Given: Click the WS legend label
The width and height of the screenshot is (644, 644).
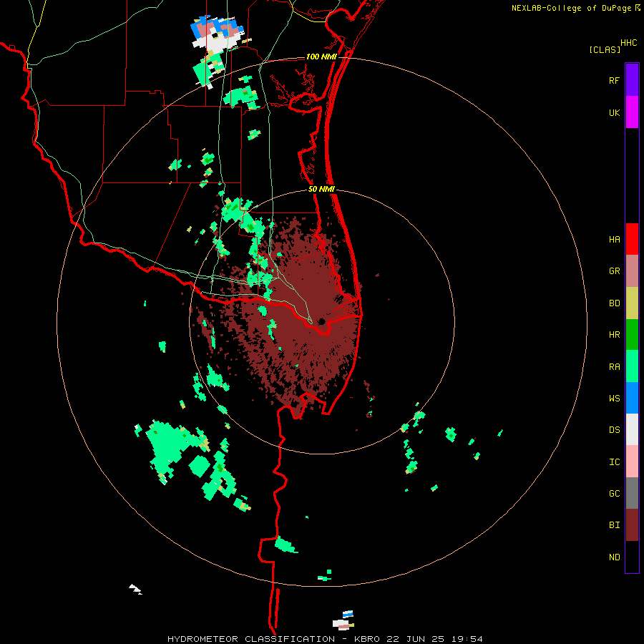Looking at the screenshot, I should tap(614, 399).
